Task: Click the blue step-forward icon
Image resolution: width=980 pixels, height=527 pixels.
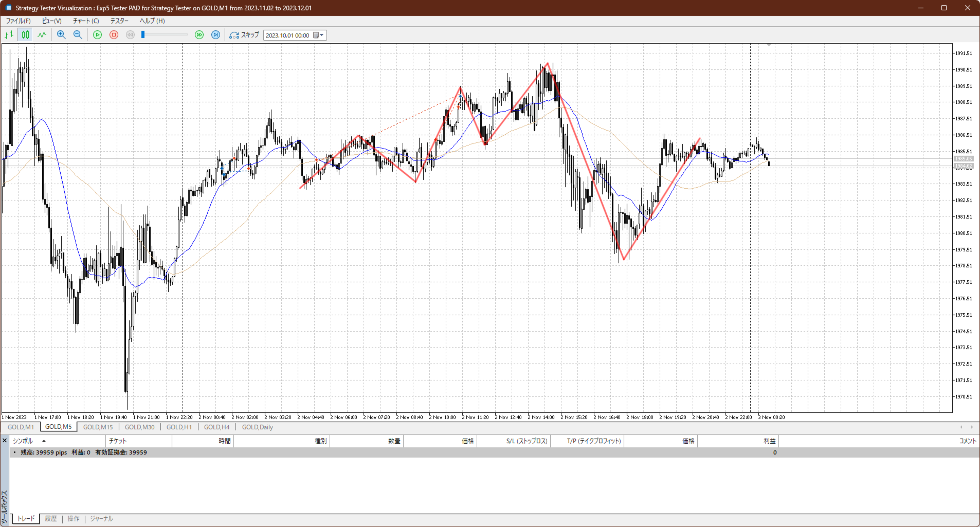Action: point(216,35)
